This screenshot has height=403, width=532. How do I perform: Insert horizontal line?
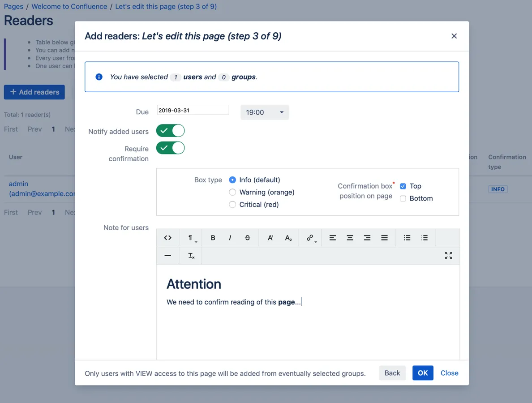(167, 255)
